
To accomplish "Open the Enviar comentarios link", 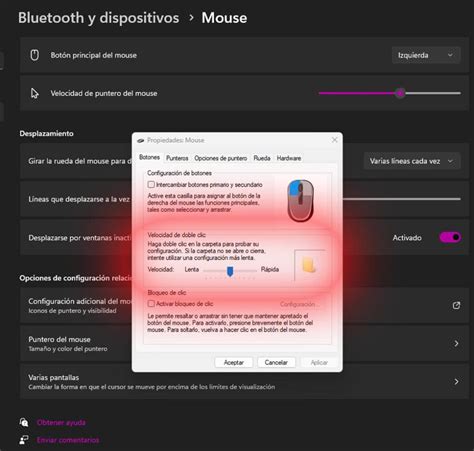I will [x=68, y=440].
